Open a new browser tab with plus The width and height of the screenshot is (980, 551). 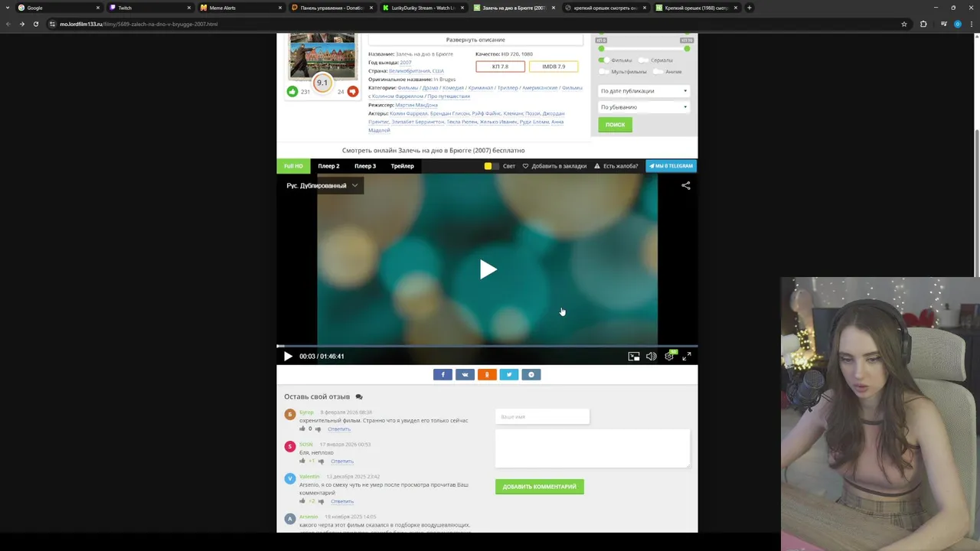point(749,8)
